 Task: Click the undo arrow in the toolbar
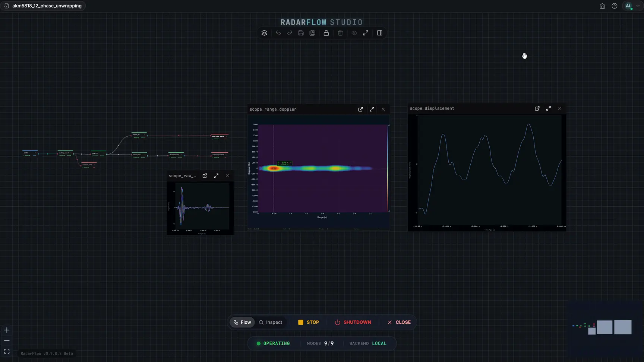click(278, 33)
